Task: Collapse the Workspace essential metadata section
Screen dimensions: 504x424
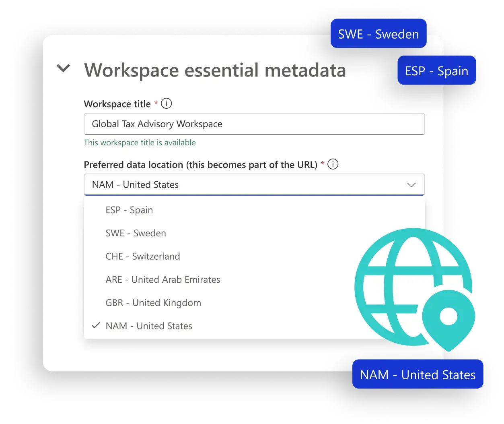Action: pos(63,68)
